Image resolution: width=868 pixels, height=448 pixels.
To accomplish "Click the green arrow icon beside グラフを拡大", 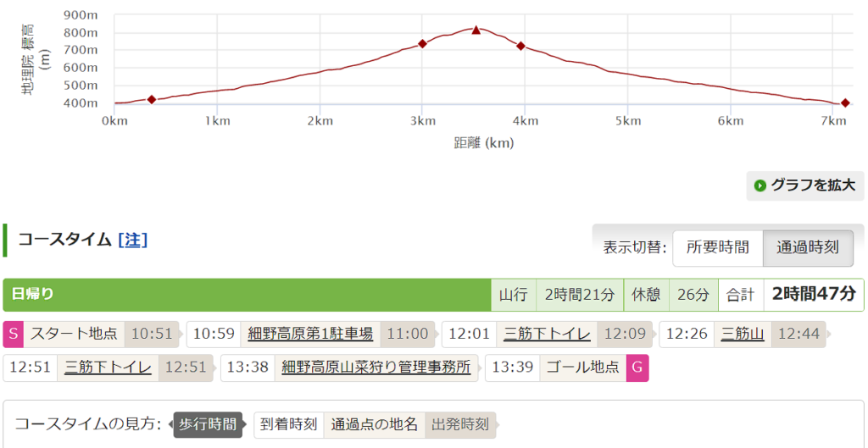I will click(x=759, y=185).
